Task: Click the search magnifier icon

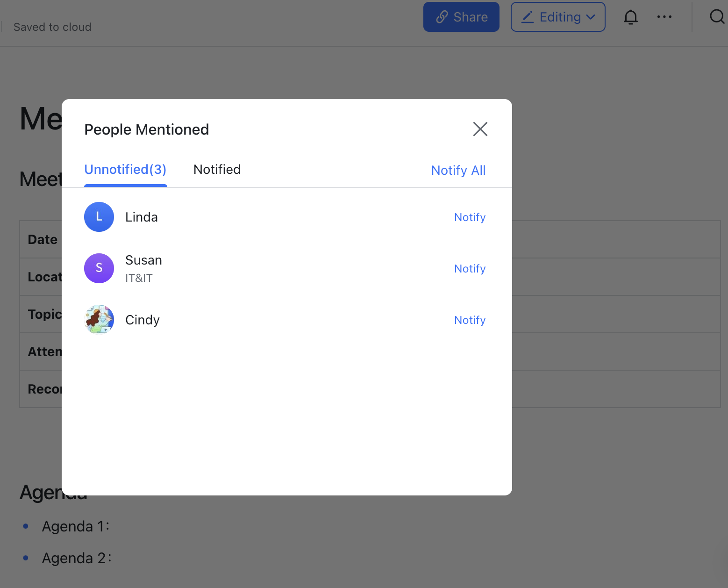Action: click(x=716, y=17)
